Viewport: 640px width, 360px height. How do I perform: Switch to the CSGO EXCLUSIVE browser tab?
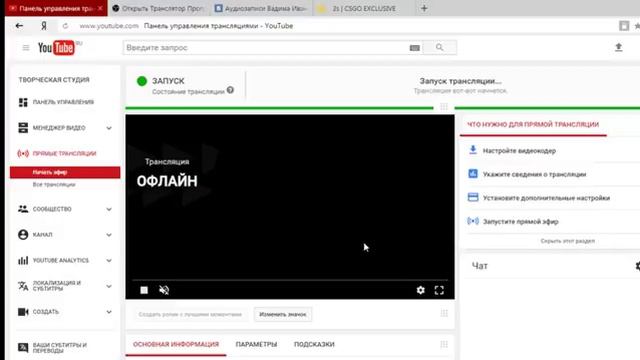pos(363,8)
